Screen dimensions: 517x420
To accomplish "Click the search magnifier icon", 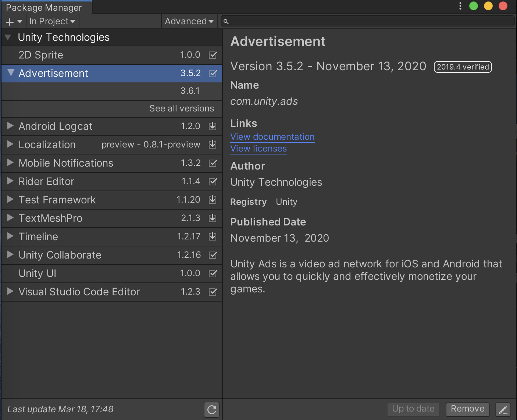I will (226, 22).
